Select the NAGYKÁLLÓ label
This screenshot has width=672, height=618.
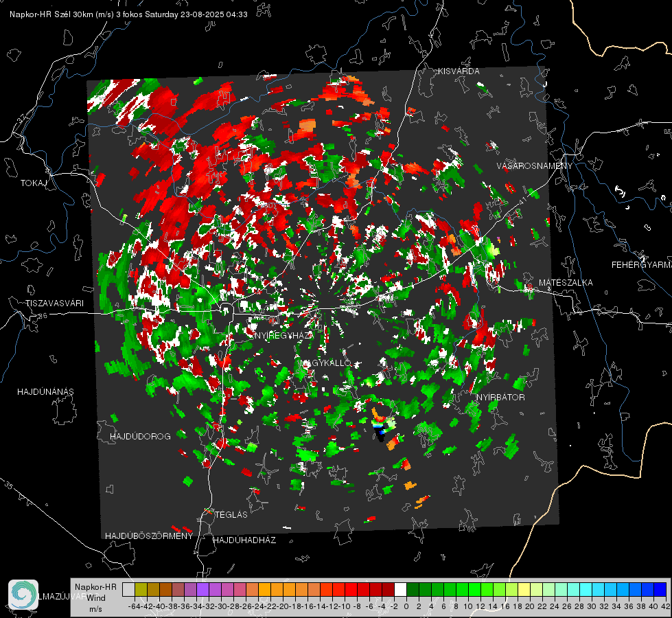pyautogui.click(x=327, y=363)
